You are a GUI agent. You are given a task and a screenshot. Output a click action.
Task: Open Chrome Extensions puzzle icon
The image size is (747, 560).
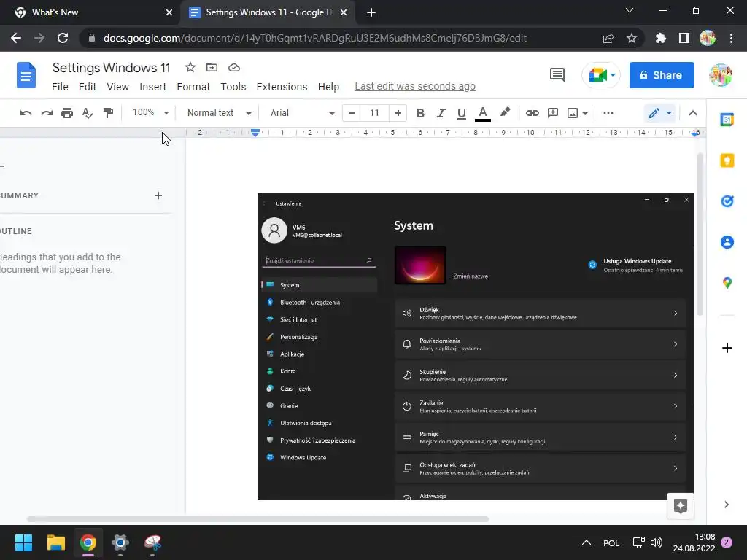[x=660, y=38]
